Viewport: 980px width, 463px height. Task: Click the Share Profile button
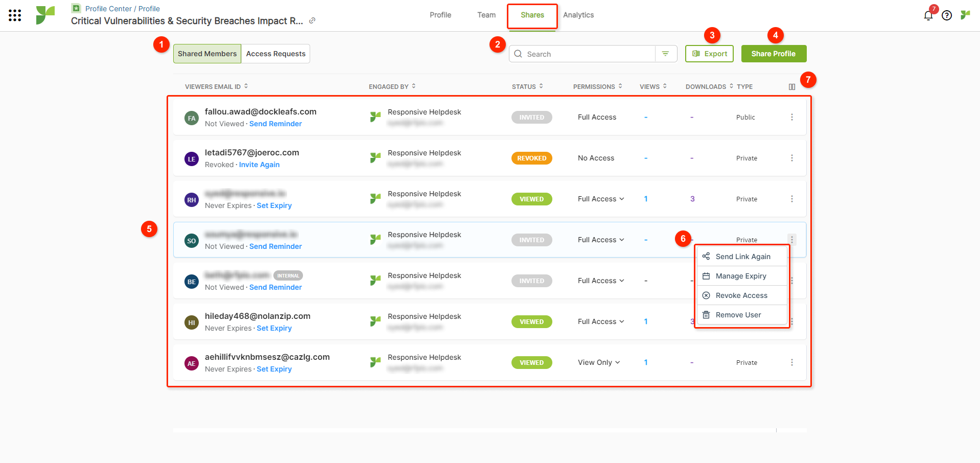(x=773, y=54)
